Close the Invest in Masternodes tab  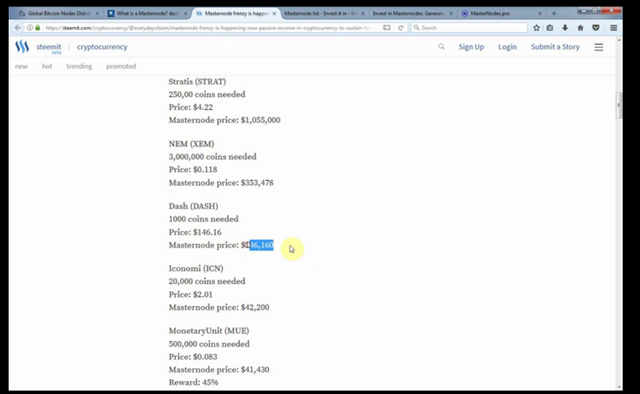pyautogui.click(x=451, y=13)
